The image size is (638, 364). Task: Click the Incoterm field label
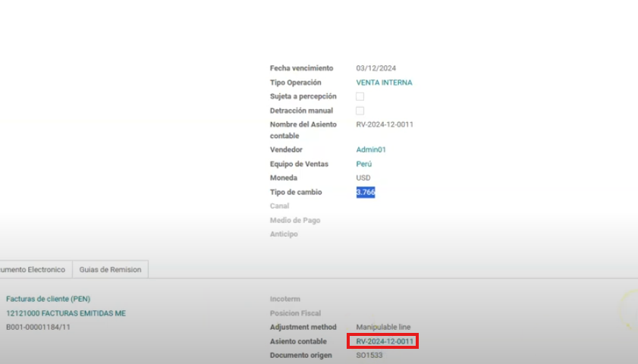(286, 299)
